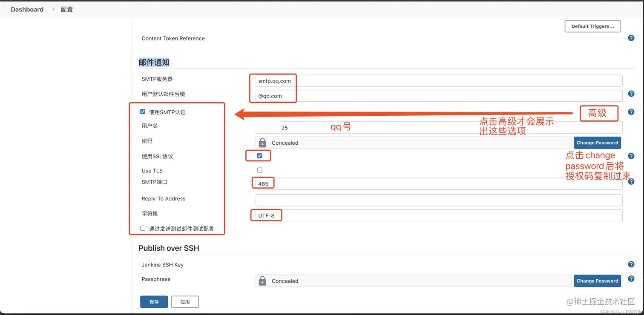Click the Default Triggers... button
Screen dimensions: 644x315
pyautogui.click(x=592, y=26)
